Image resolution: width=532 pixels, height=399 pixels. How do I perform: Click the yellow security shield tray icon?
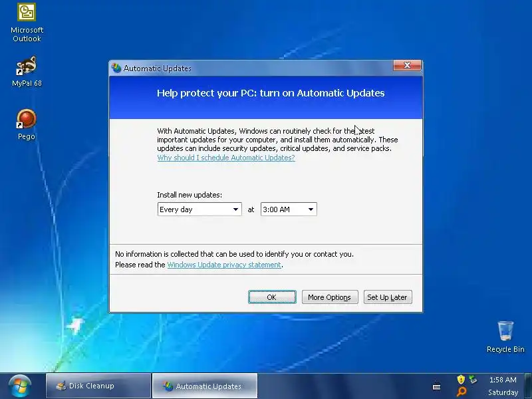(x=460, y=379)
